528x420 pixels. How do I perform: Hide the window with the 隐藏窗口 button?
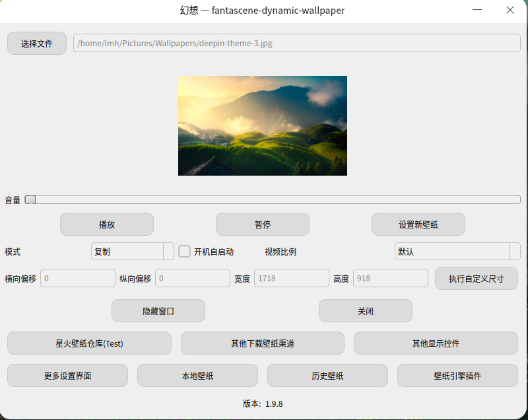coord(158,311)
